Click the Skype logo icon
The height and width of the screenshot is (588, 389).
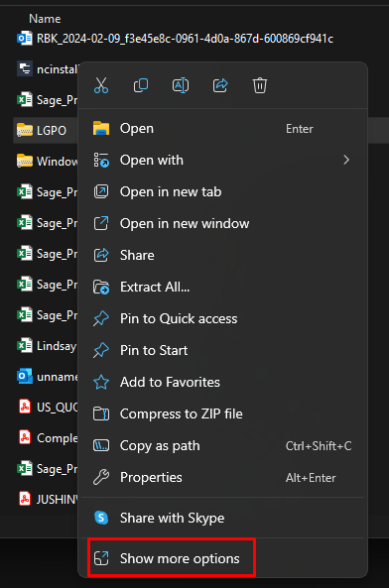101,518
